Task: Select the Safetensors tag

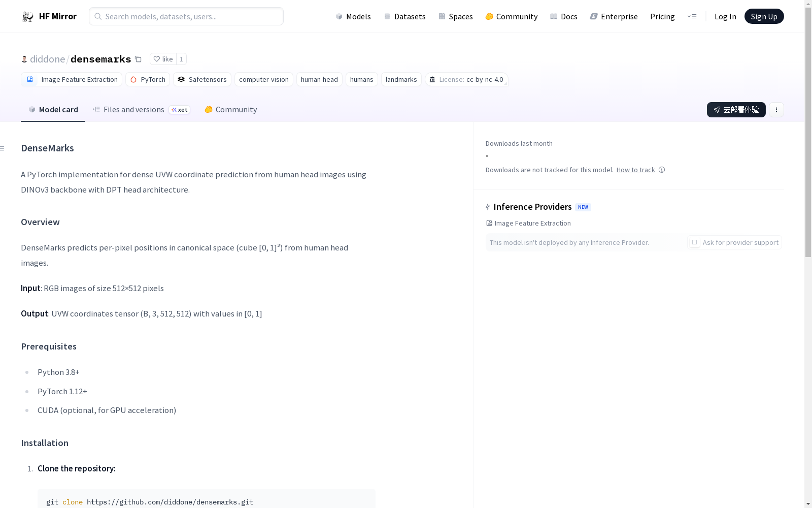Action: coord(202,79)
